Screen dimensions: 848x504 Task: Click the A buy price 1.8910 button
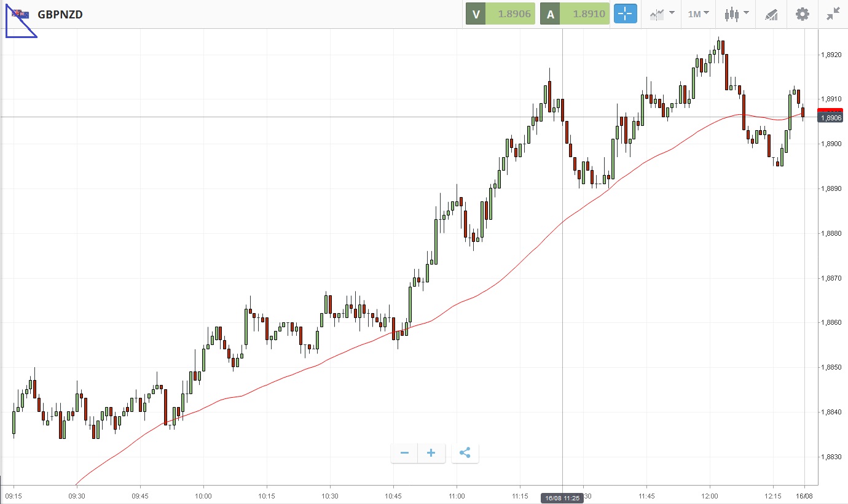pos(575,14)
